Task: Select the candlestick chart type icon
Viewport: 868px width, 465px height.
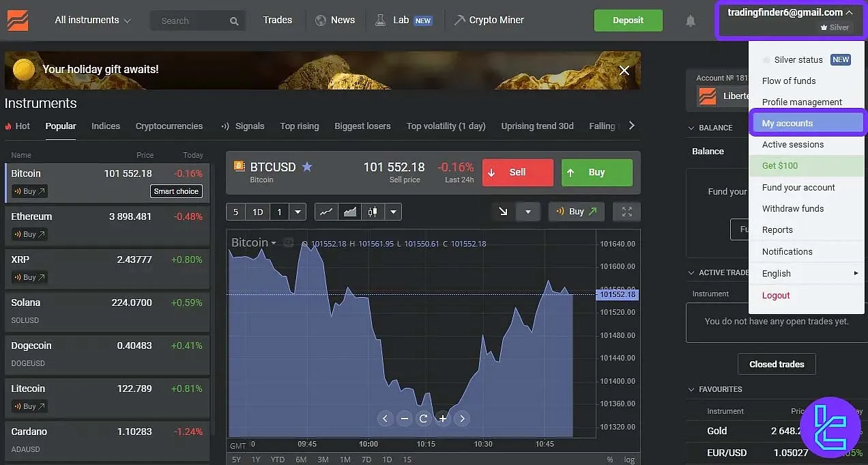Action: (x=372, y=212)
